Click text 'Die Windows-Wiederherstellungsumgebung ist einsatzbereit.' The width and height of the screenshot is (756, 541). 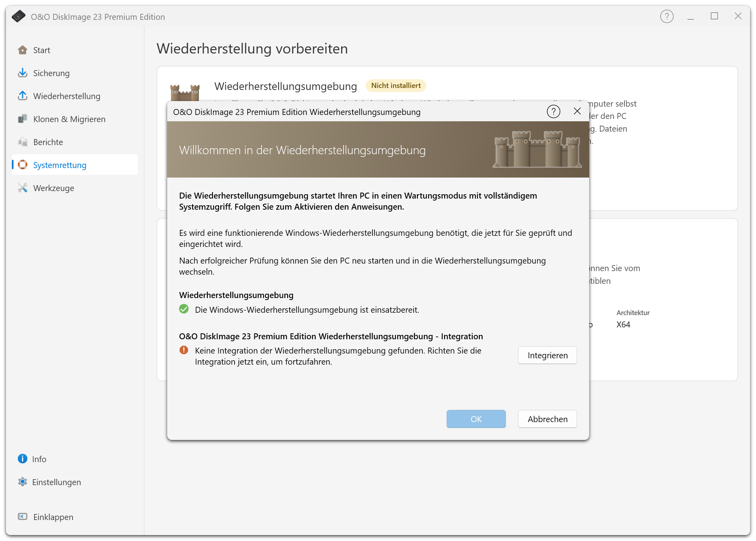coord(307,310)
